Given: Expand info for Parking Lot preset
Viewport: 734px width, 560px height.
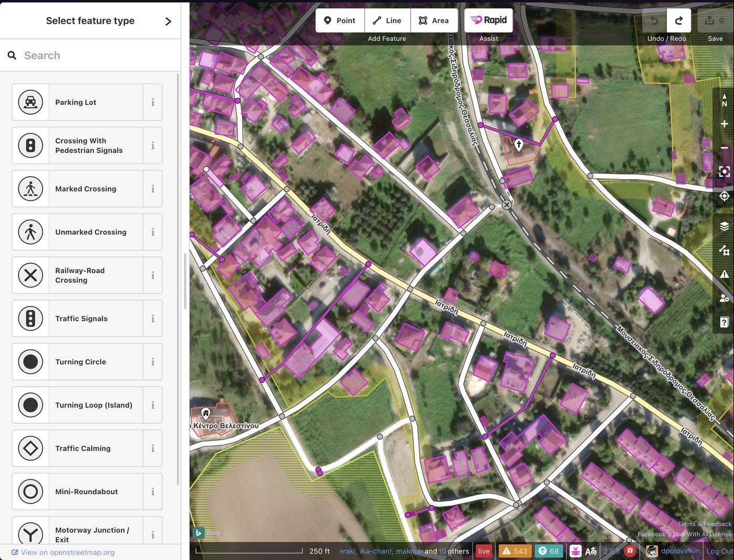Looking at the screenshot, I should 153,103.
